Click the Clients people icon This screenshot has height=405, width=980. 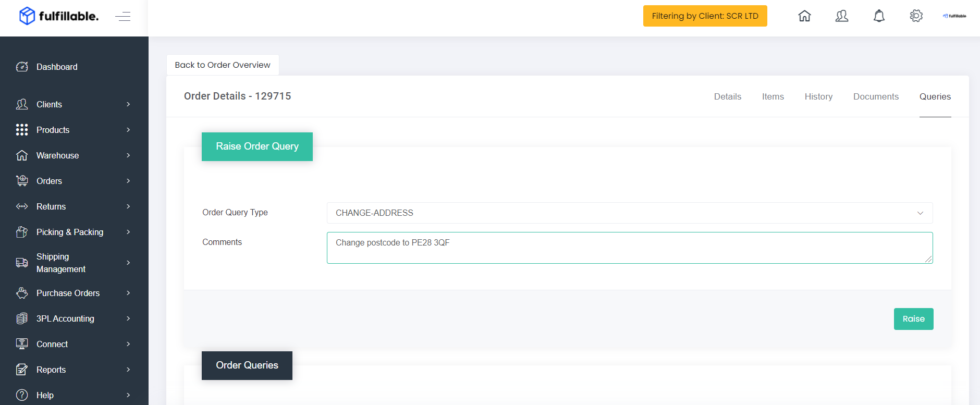tap(22, 104)
